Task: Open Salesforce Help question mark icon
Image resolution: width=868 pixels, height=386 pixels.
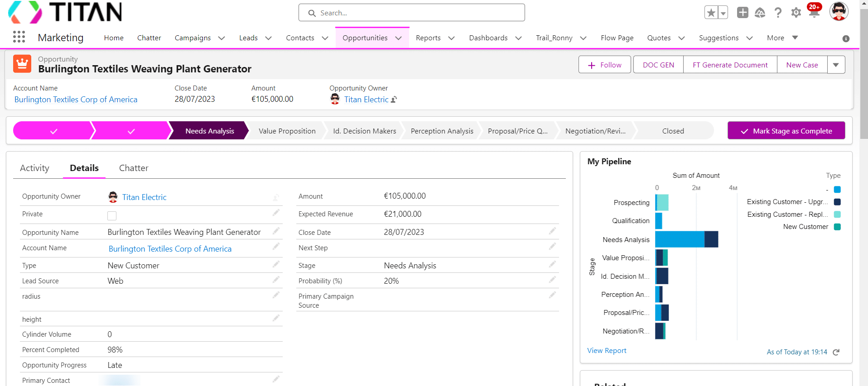Action: pyautogui.click(x=778, y=13)
